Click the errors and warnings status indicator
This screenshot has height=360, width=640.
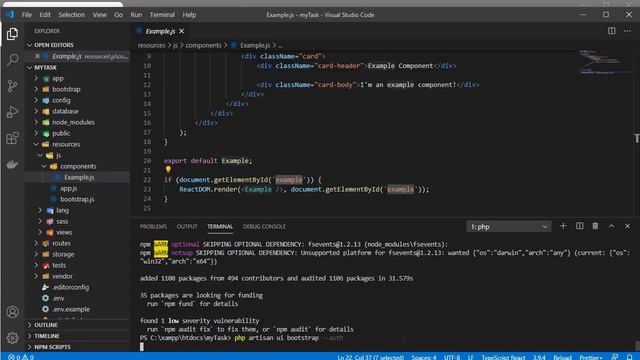pos(21,357)
